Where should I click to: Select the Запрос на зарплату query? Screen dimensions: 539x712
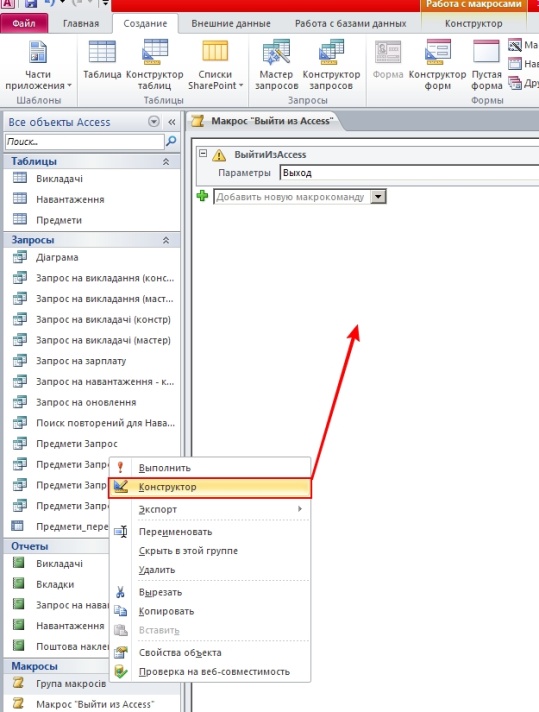pyautogui.click(x=92, y=361)
